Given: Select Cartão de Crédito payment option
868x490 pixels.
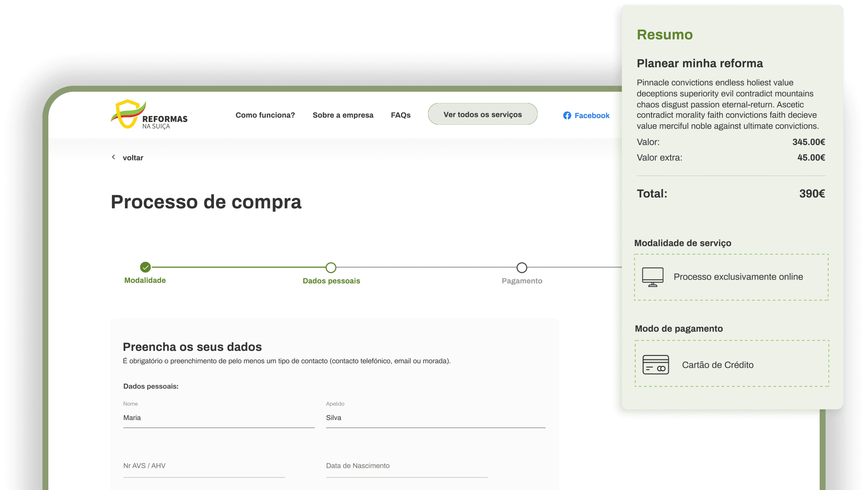Looking at the screenshot, I should (732, 363).
